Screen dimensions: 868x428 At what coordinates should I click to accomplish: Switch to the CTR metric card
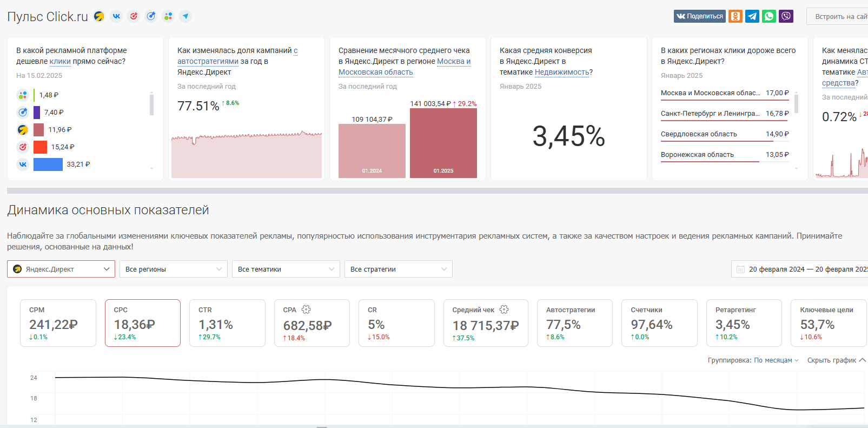[x=227, y=323]
